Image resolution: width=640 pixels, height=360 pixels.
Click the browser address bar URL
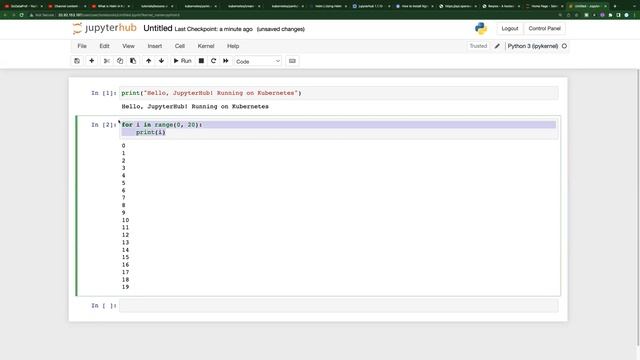coord(118,15)
